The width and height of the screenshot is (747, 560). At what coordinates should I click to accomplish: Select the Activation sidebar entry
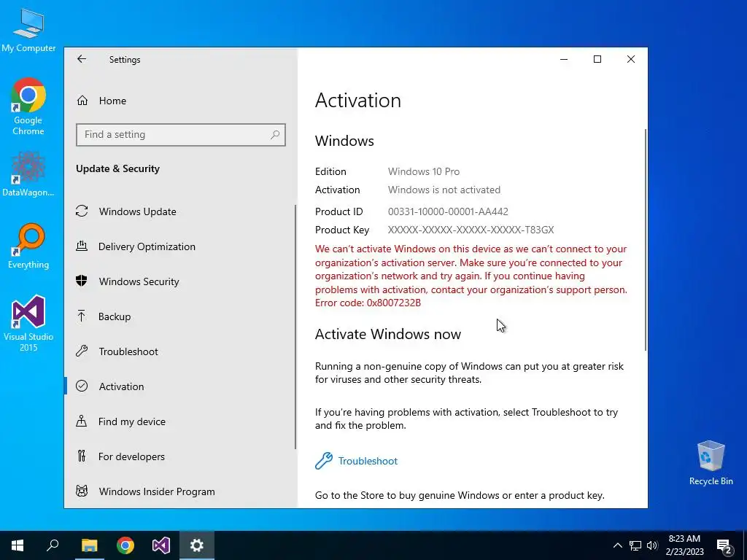pos(180,386)
